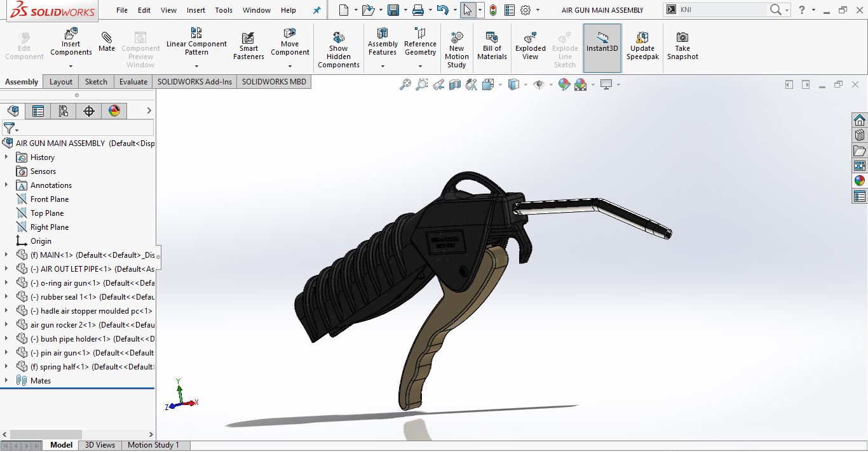Create New Motion Study
The image size is (868, 452).
(x=456, y=50)
